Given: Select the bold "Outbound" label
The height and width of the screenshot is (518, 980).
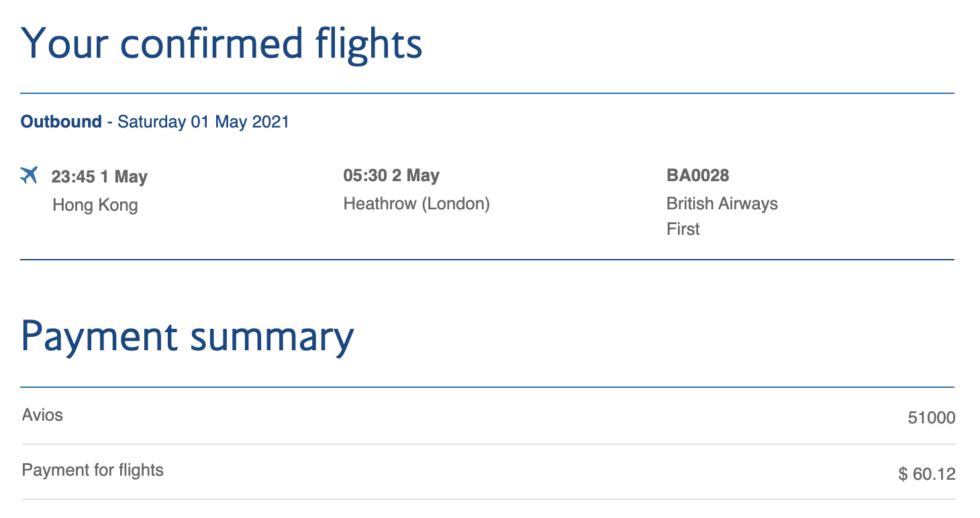Looking at the screenshot, I should pyautogui.click(x=61, y=122).
